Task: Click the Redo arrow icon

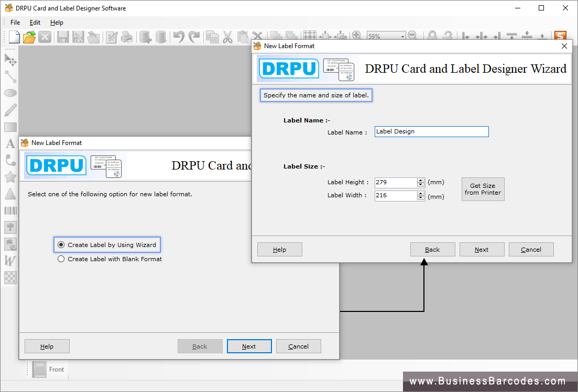Action: click(x=194, y=37)
